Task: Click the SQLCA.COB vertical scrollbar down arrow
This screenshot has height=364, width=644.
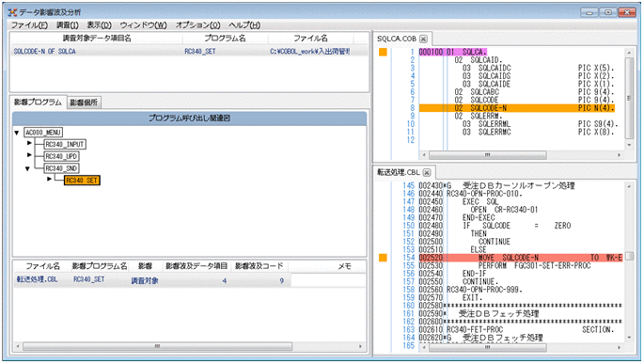Action: pyautogui.click(x=629, y=146)
